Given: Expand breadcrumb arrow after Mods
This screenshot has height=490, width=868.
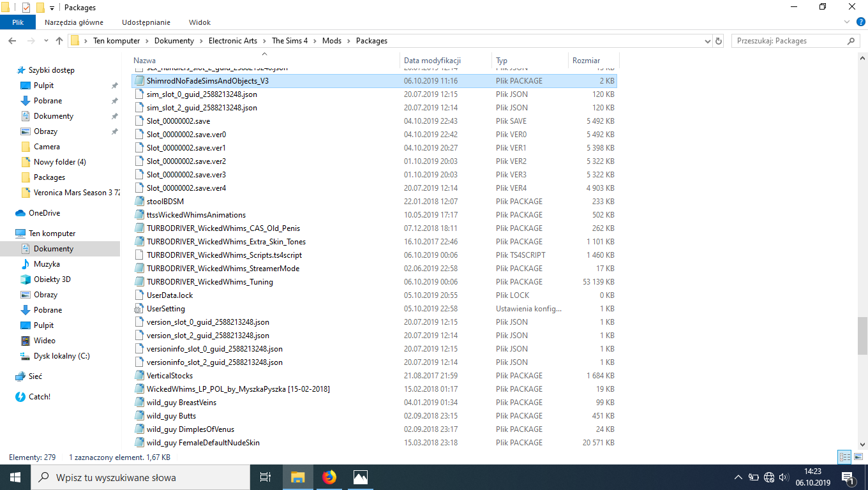Looking at the screenshot, I should (x=348, y=41).
